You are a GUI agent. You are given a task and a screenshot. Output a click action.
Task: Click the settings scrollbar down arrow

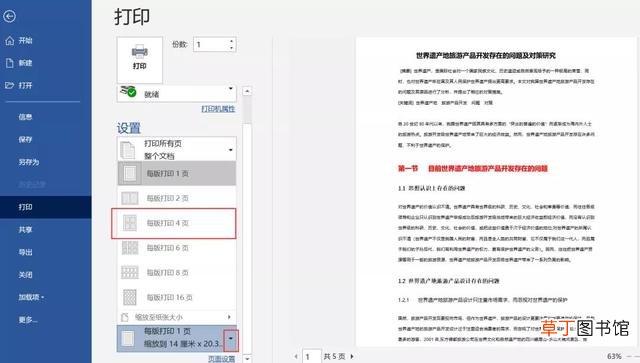[x=247, y=359]
